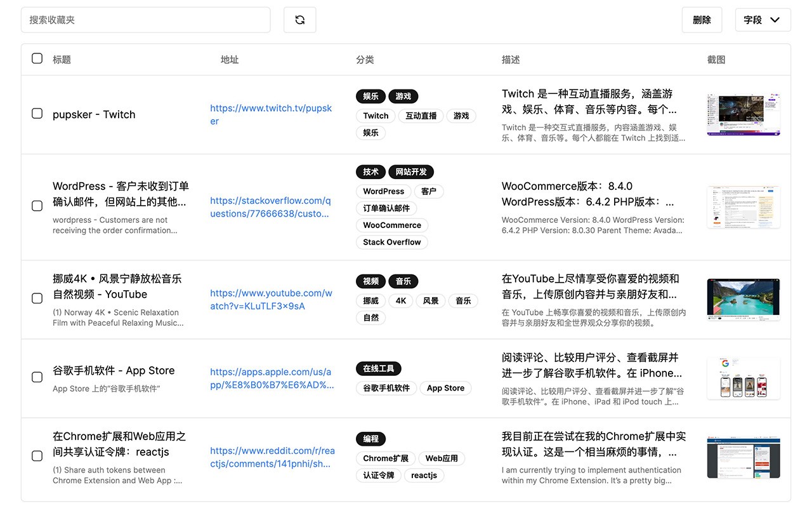This screenshot has width=812, height=508.
Task: Click the Chrome扩展 tag
Action: tap(386, 458)
